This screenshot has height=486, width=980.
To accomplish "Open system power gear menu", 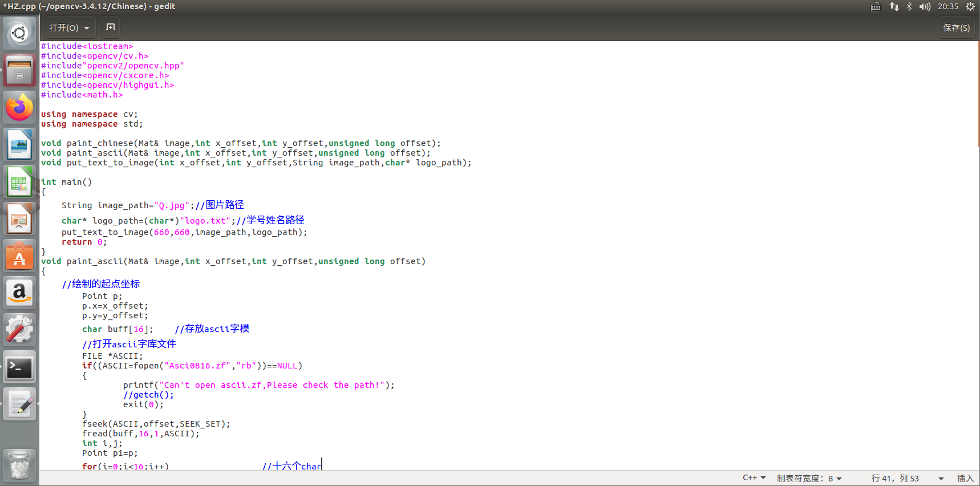I will (970, 6).
